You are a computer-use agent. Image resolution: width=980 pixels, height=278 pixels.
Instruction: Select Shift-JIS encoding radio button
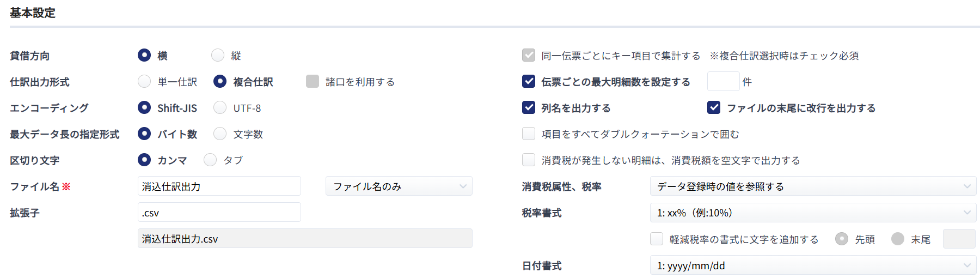(x=144, y=107)
